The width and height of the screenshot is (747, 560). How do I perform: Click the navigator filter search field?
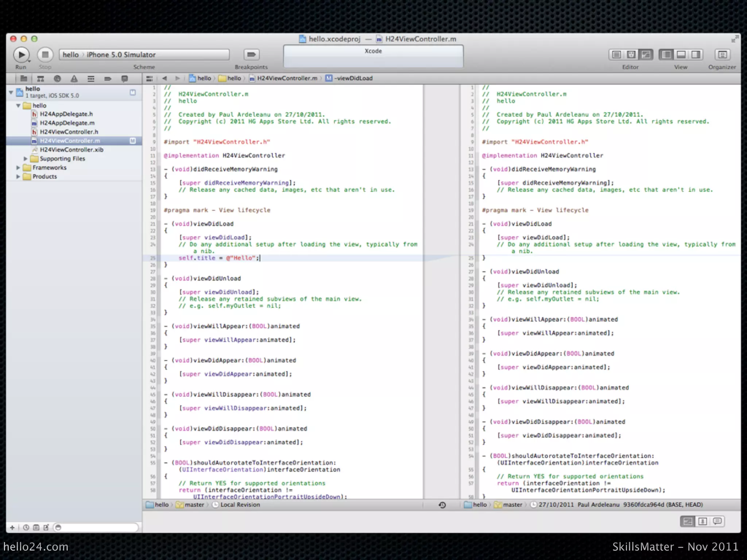tap(97, 528)
